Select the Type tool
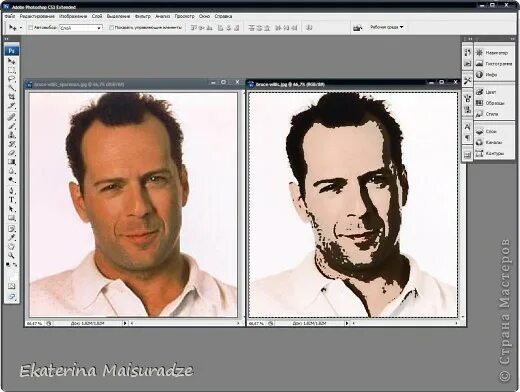 [x=12, y=200]
